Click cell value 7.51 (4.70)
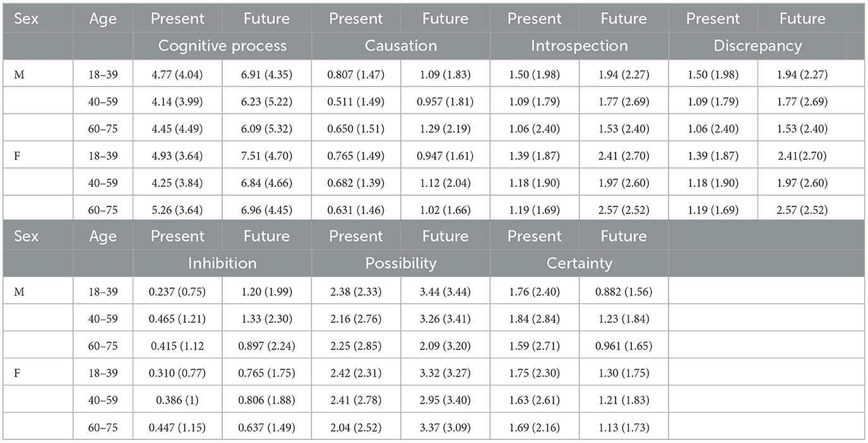868x443 pixels. click(x=266, y=155)
